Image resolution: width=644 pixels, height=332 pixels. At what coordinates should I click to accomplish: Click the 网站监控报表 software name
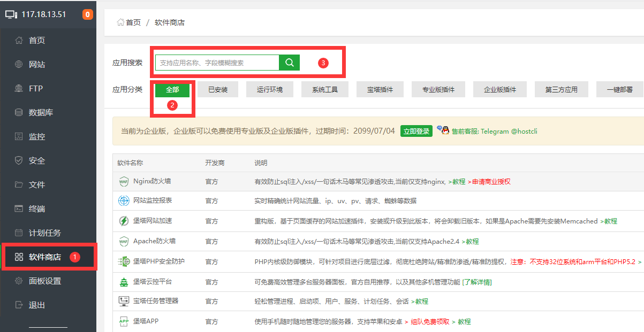point(153,200)
